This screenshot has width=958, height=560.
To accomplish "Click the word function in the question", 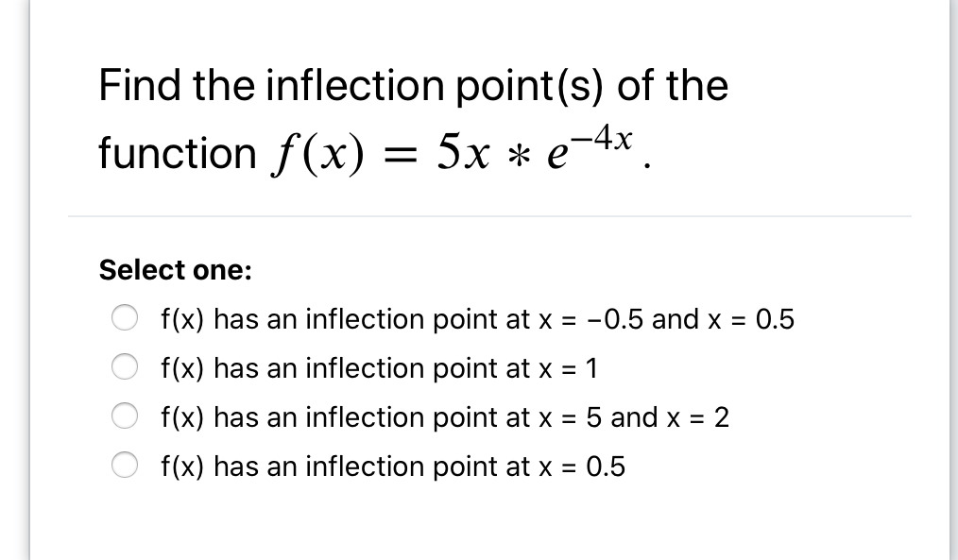I will point(175,153).
